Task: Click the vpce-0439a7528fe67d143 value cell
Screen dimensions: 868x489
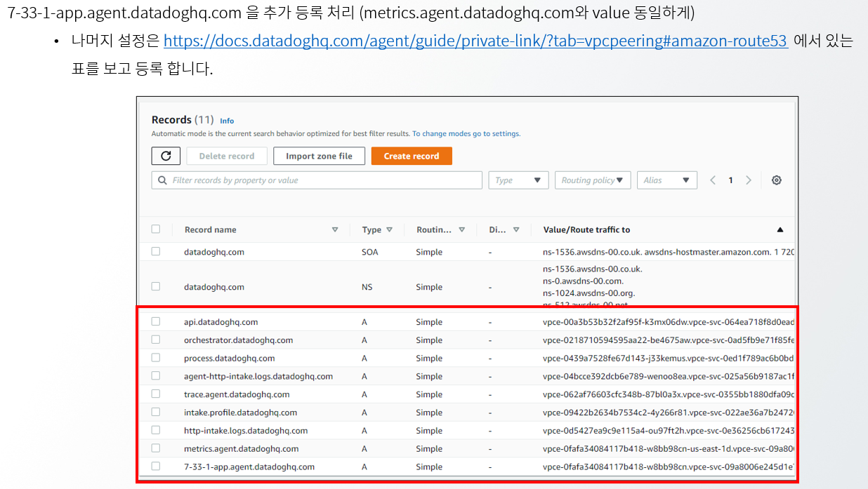Action: (668, 359)
